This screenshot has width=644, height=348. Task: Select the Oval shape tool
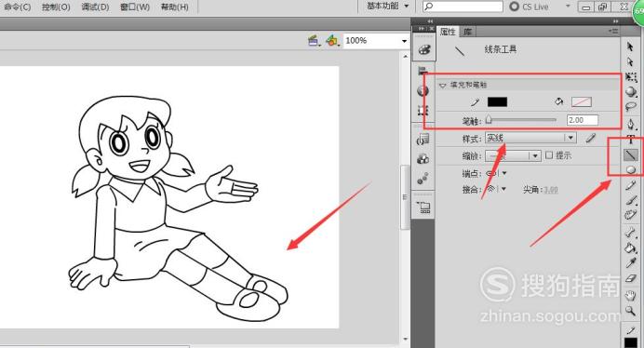[x=631, y=169]
